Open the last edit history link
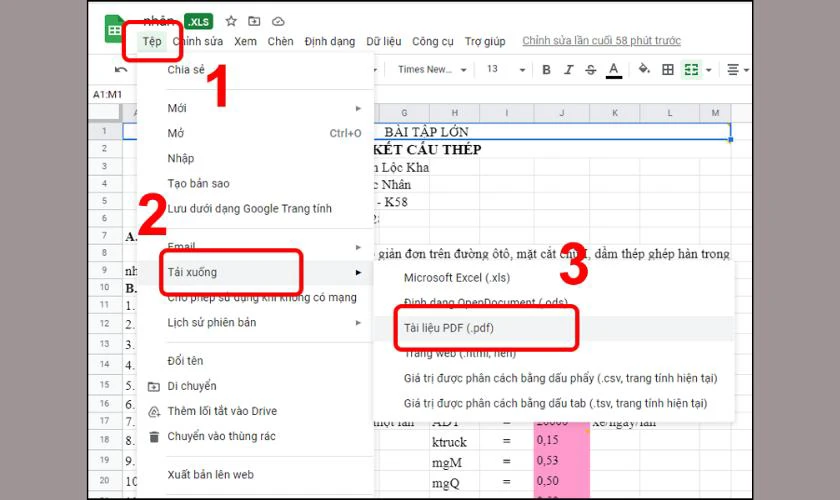The height and width of the screenshot is (500, 840). pos(602,41)
